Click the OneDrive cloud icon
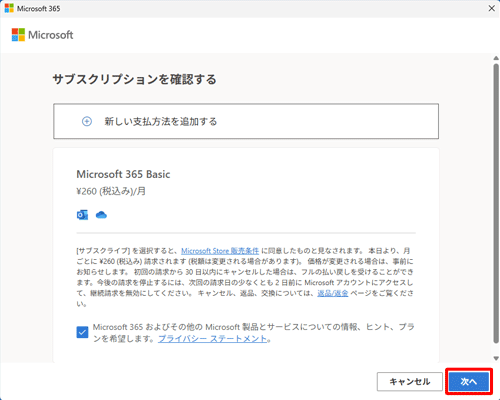The height and width of the screenshot is (400, 500). point(101,215)
